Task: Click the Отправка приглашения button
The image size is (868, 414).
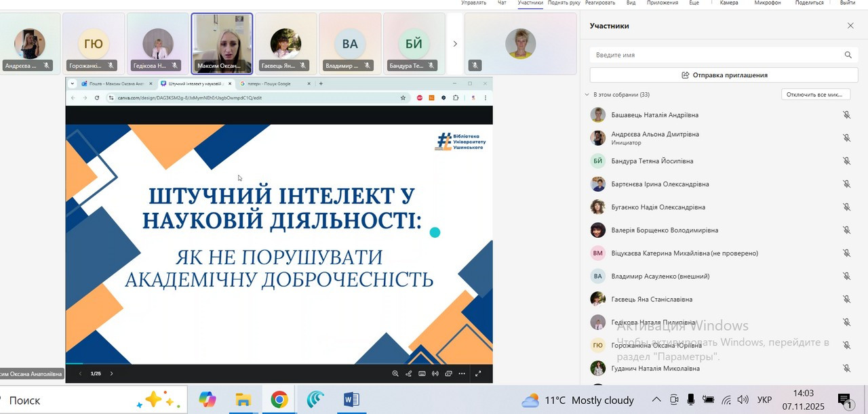Action: pyautogui.click(x=724, y=75)
